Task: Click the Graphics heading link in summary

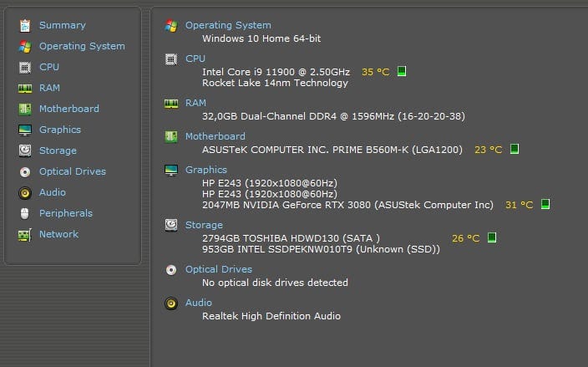Action: point(205,170)
